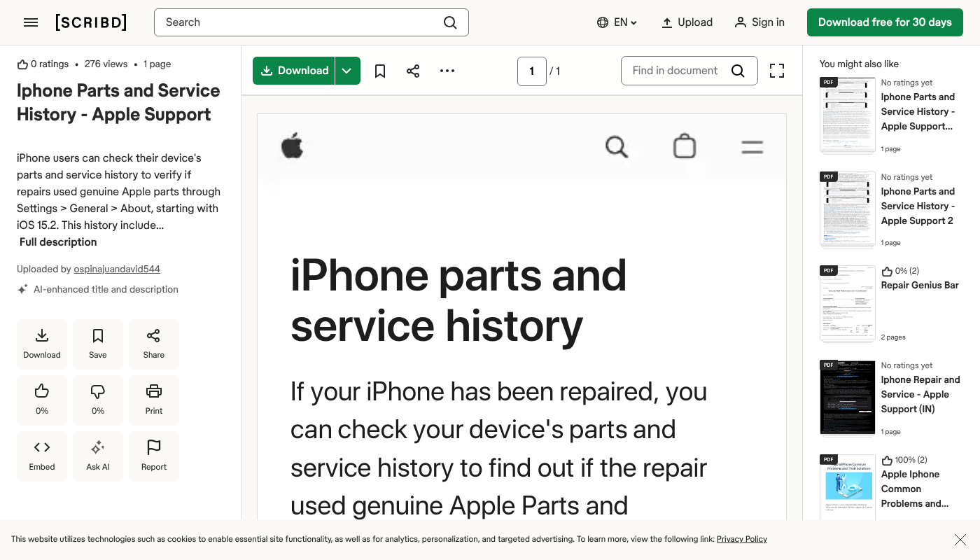Click the Find in document field

[675, 71]
